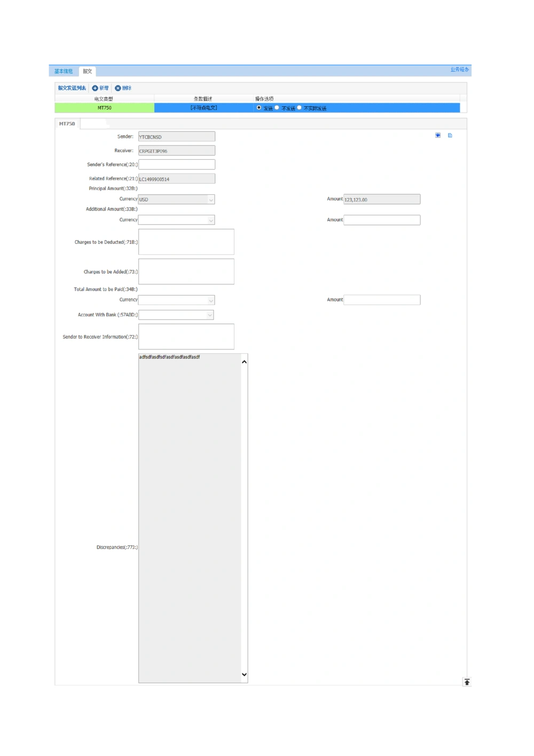The height and width of the screenshot is (756, 534).
Task: Select the MT750 form tab
Action: pos(67,124)
